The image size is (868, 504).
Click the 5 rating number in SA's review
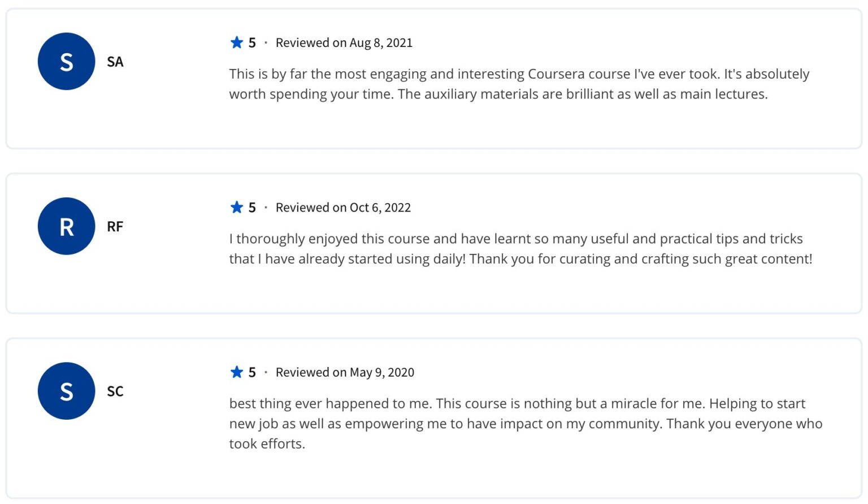(x=252, y=43)
